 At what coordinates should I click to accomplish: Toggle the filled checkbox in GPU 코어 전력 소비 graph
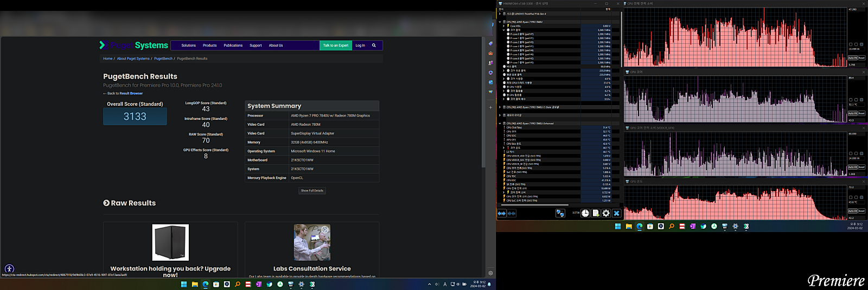click(x=861, y=153)
